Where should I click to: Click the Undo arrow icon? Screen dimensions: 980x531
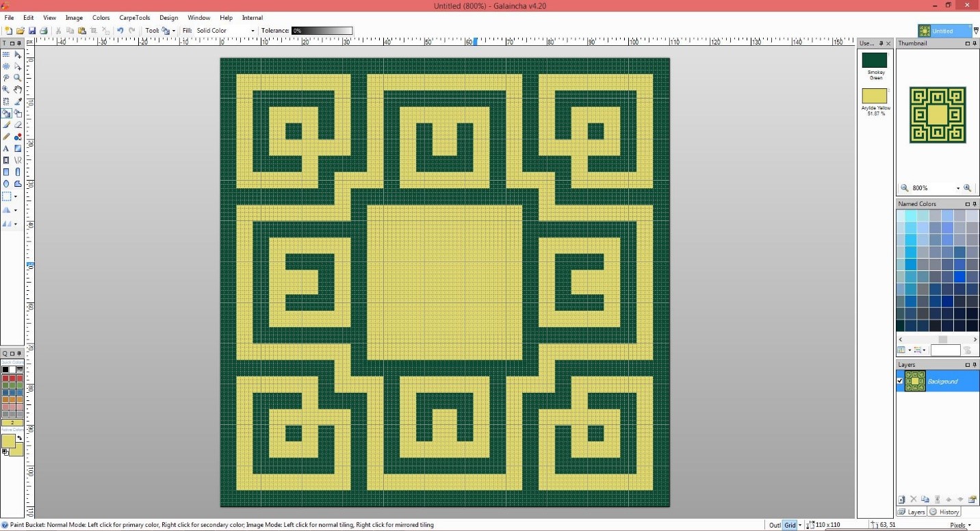point(120,31)
